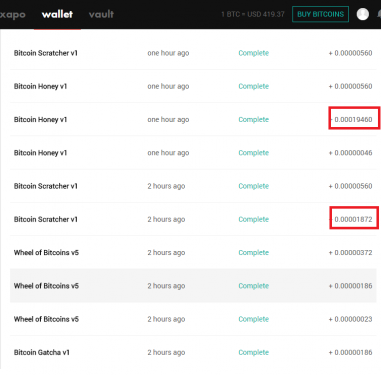Select Wheel of Bitcoins v5 with 0.00000186
The image size is (381, 375).
coord(193,286)
